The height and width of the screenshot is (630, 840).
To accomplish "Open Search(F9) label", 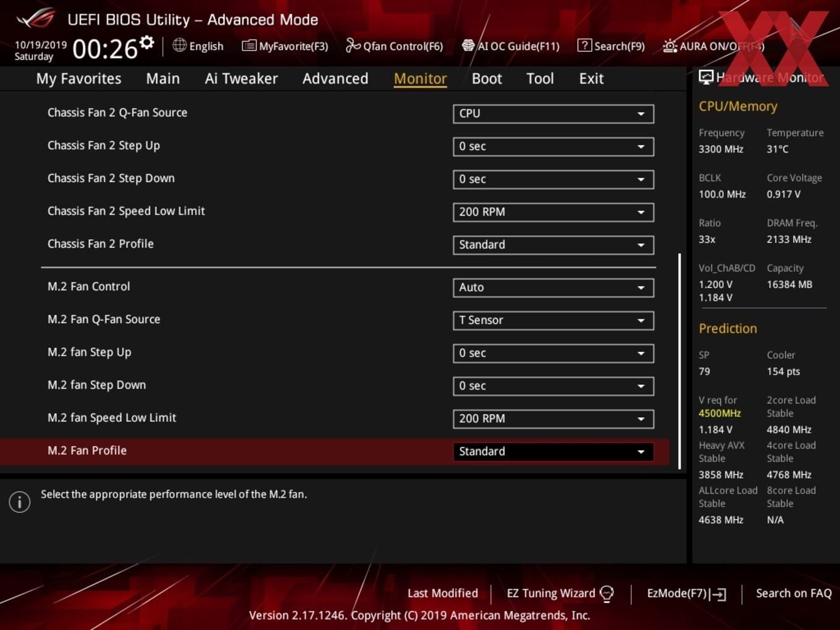I will (x=619, y=46).
